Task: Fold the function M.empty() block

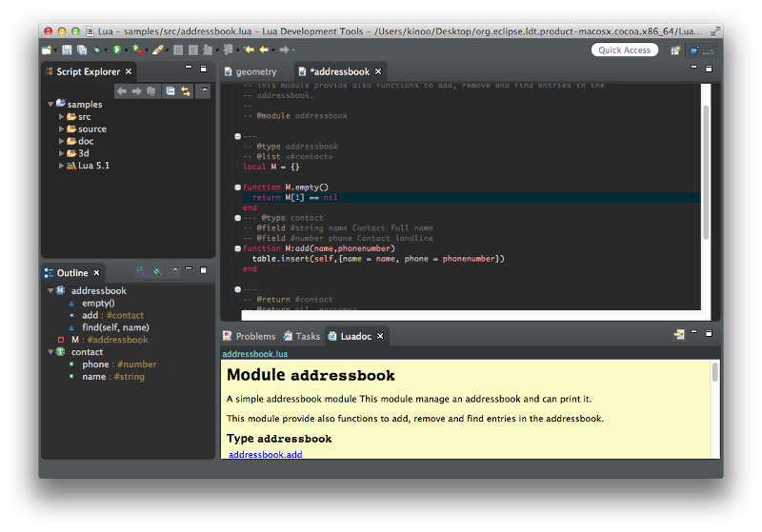Action: [237, 187]
